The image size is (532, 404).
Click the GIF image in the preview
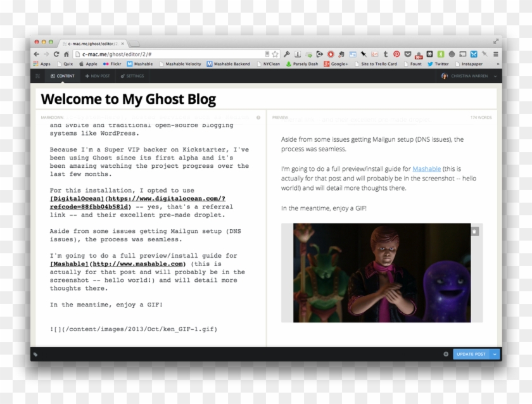click(382, 272)
